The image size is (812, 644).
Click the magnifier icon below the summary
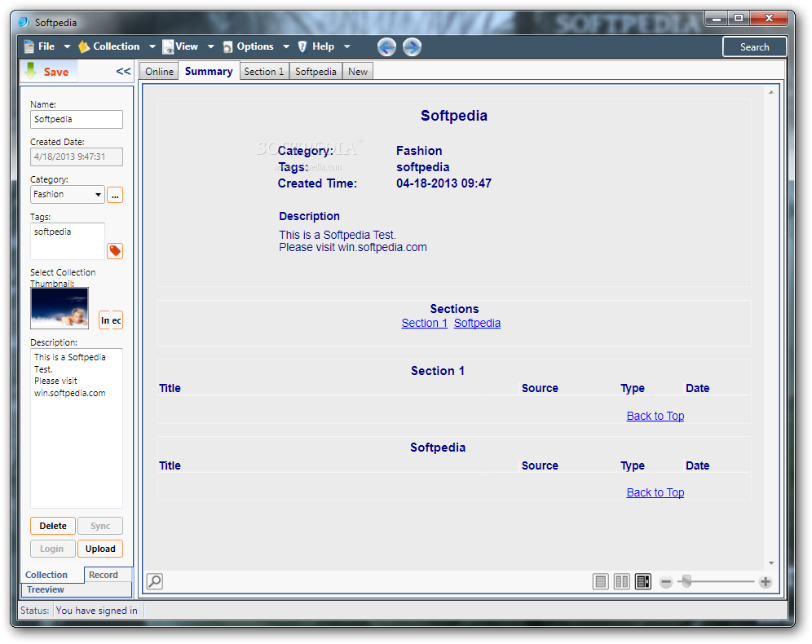[155, 581]
